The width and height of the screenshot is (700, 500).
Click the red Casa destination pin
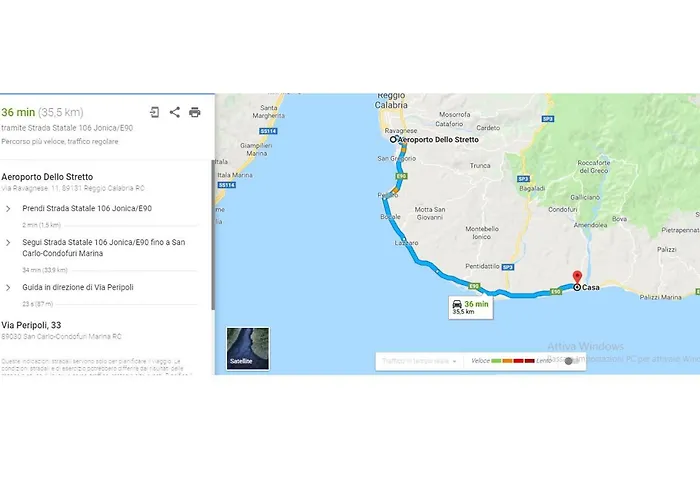click(x=577, y=277)
